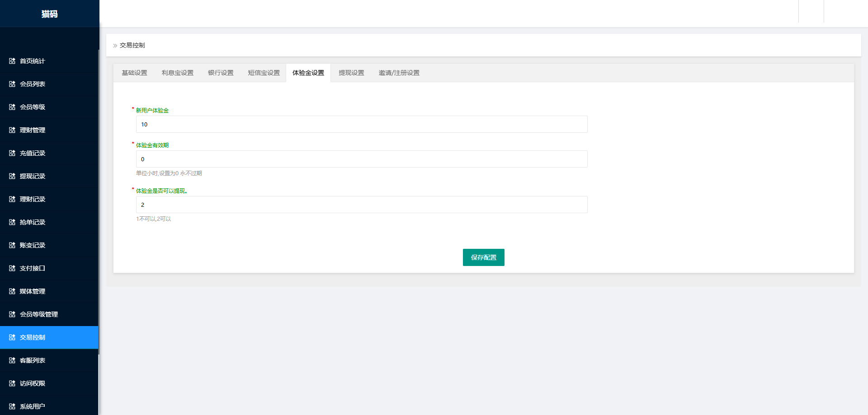The width and height of the screenshot is (868, 415).
Task: Click the 媒体管理 sidebar icon
Action: click(12, 291)
